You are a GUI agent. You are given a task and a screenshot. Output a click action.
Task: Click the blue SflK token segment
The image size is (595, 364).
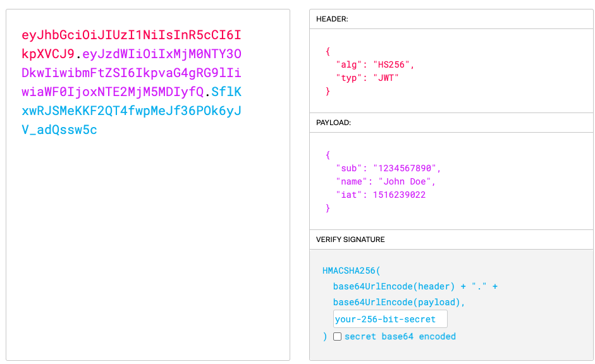[226, 92]
